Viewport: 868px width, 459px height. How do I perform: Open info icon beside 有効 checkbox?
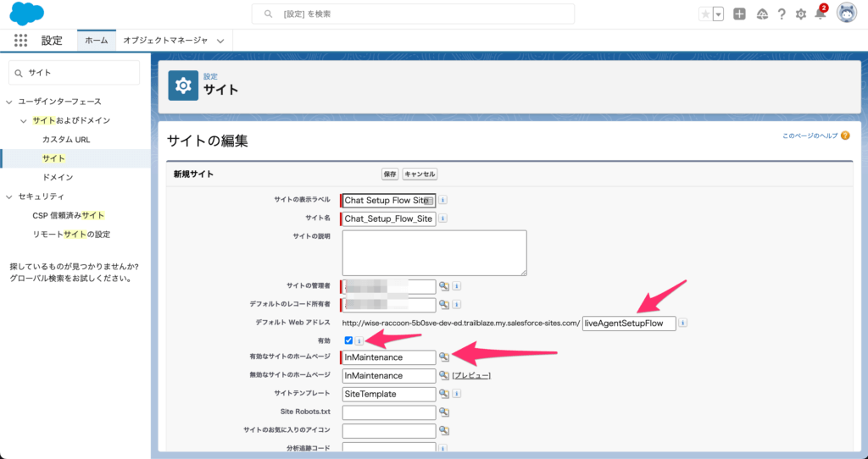pyautogui.click(x=359, y=340)
